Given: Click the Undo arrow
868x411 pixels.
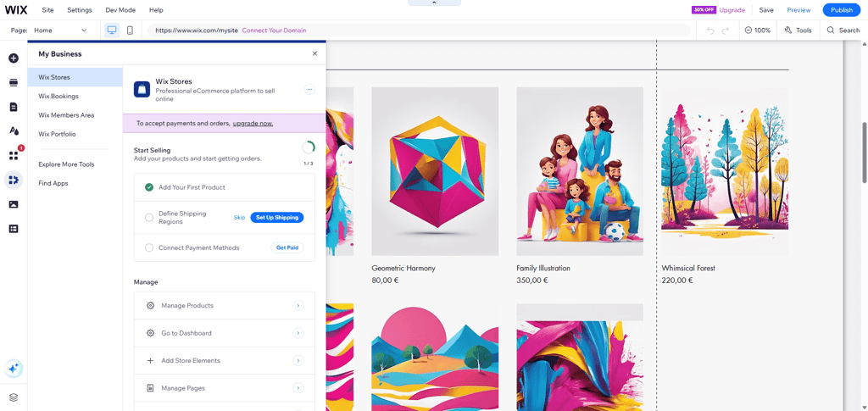Looking at the screenshot, I should pos(711,31).
